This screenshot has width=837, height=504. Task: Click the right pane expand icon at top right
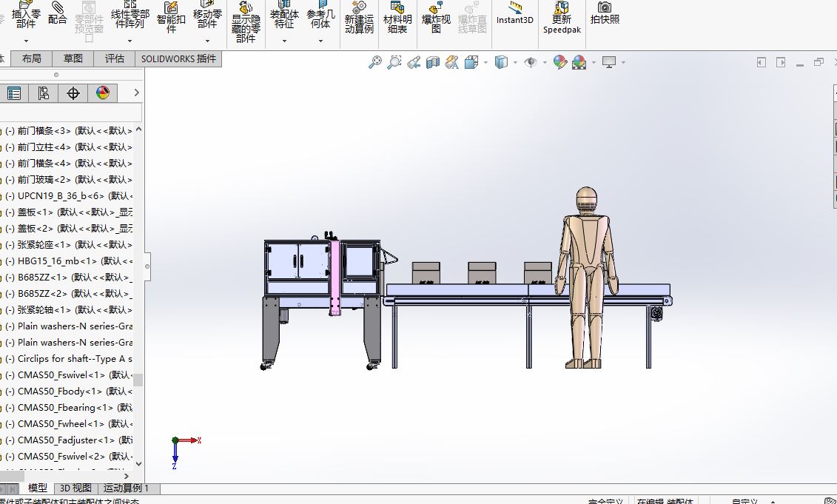coord(781,62)
